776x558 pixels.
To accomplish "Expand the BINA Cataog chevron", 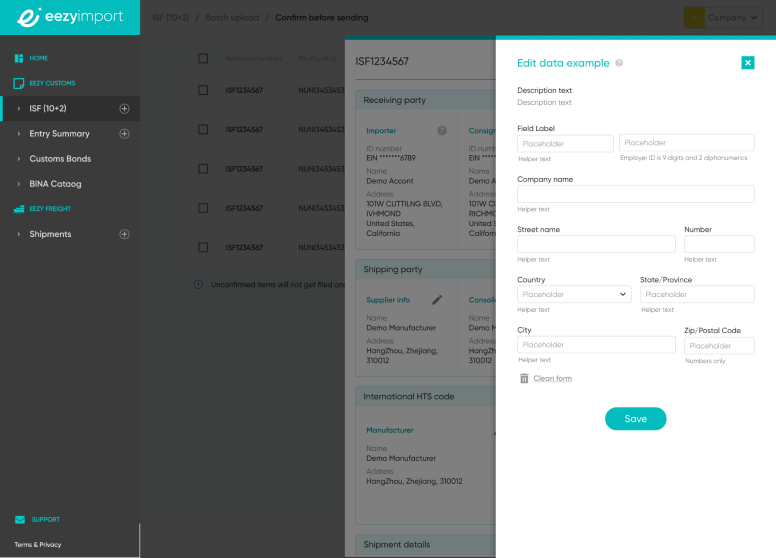I will pos(19,184).
